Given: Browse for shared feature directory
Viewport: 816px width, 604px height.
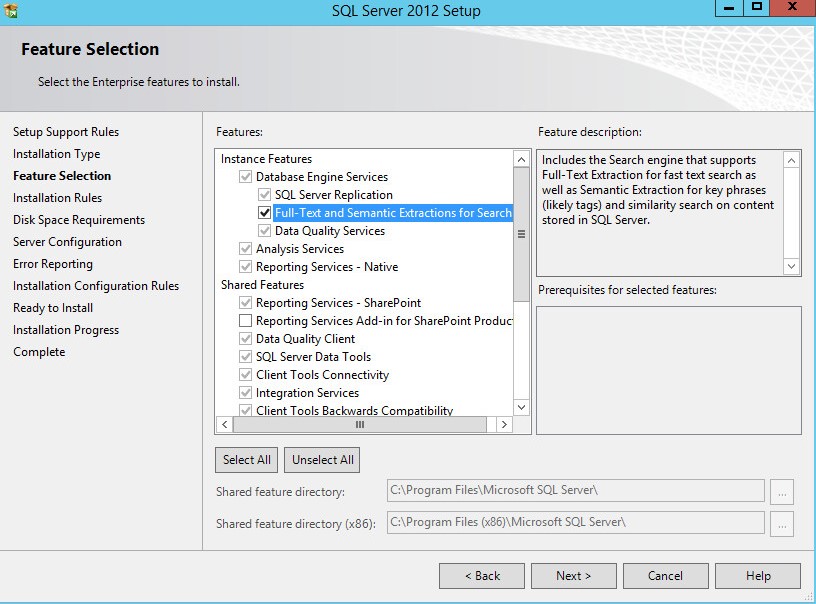Looking at the screenshot, I should (x=782, y=492).
